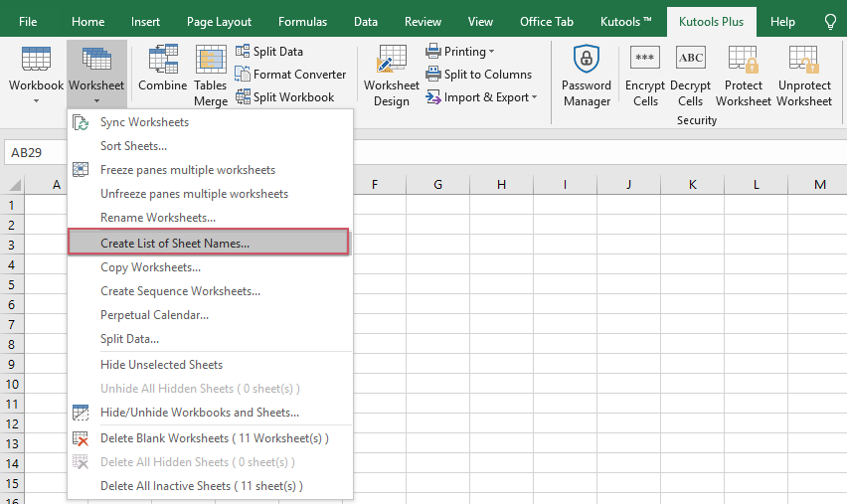Open the Printing dropdown menu
The width and height of the screenshot is (847, 504).
(x=460, y=52)
